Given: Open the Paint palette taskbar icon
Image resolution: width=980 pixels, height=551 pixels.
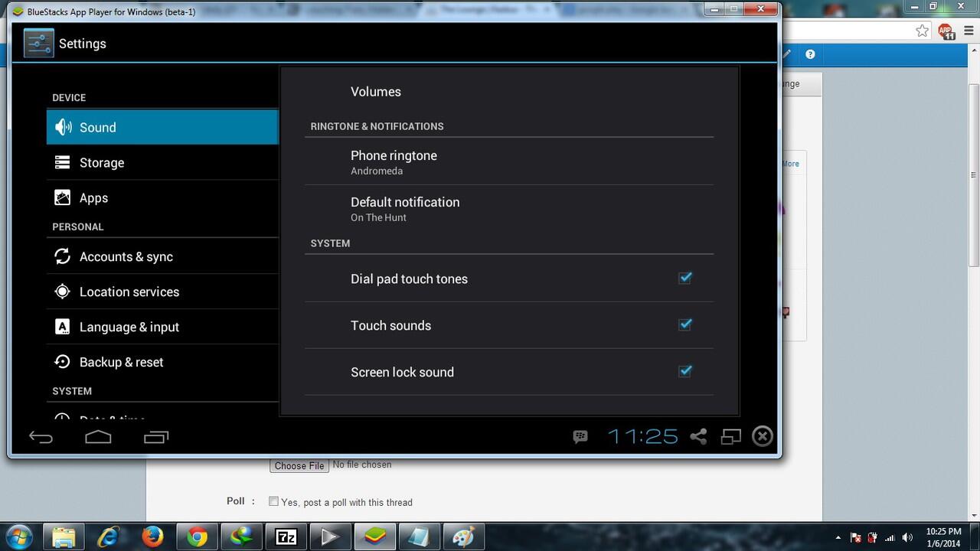Looking at the screenshot, I should (x=463, y=537).
